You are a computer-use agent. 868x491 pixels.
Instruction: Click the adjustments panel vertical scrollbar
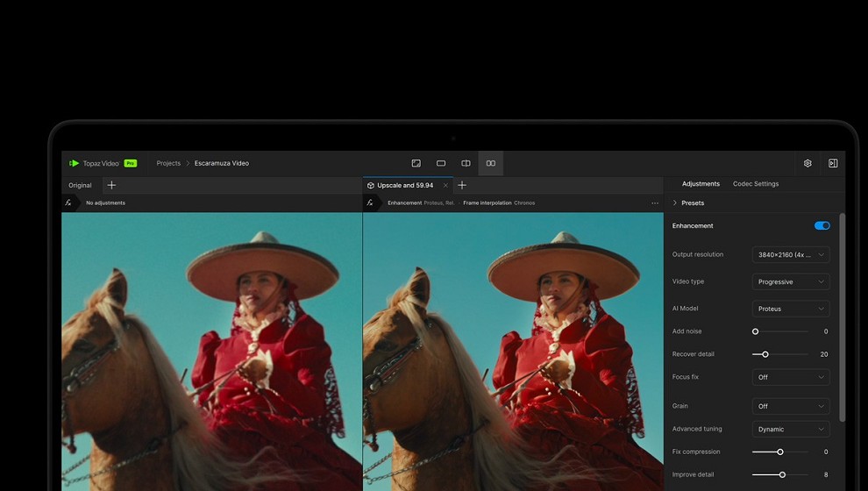pyautogui.click(x=842, y=317)
